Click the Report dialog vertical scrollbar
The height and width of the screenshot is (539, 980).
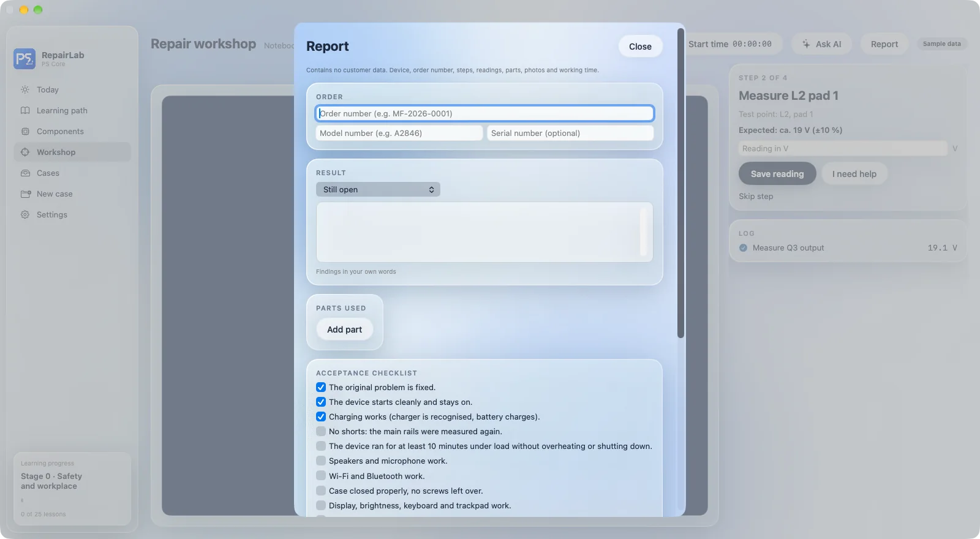click(680, 183)
